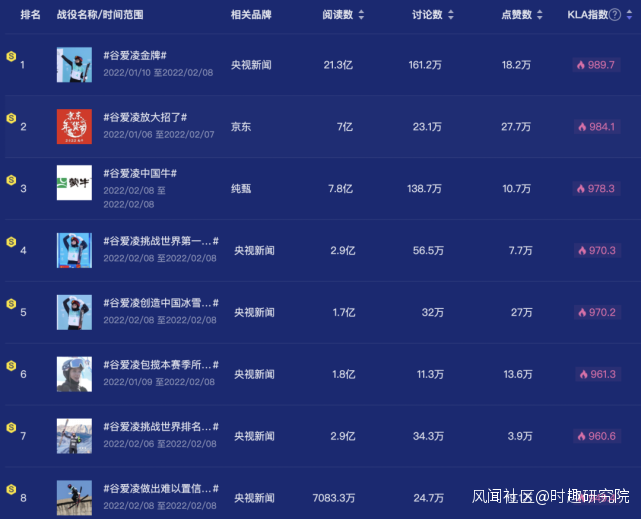Click the 13.6万 likes cell
Viewport: 641px width, 519px height.
(518, 374)
